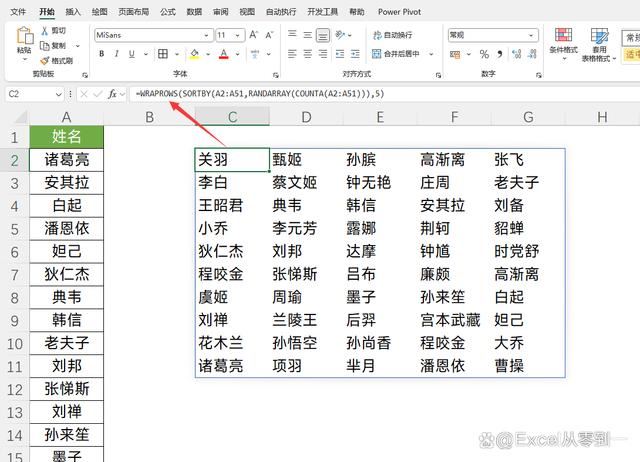Click Merge & Center (合并后居中) button

(396, 54)
